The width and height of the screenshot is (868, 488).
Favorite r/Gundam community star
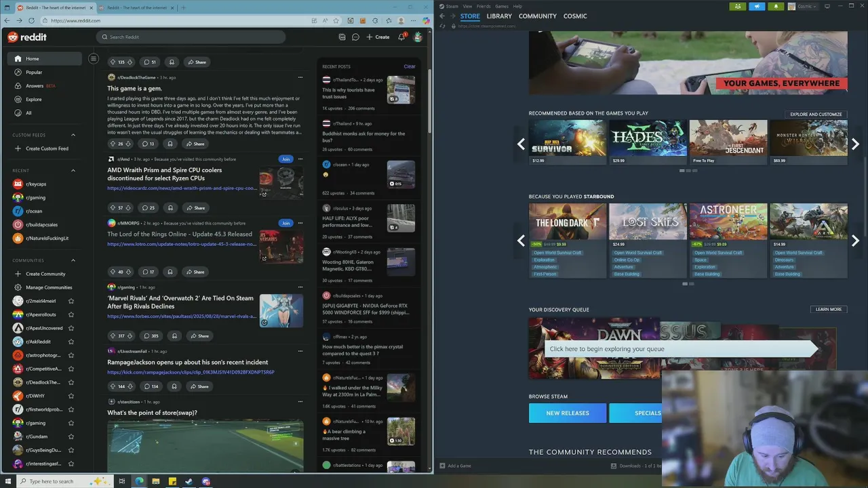click(x=71, y=436)
